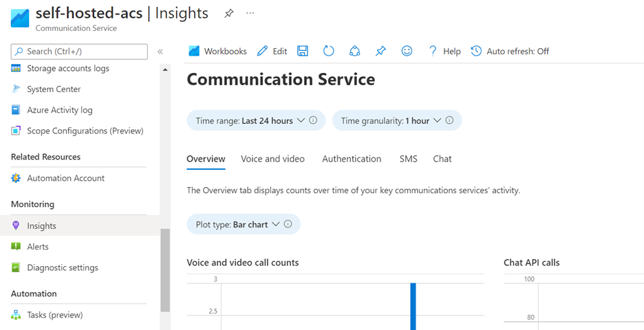Screen dimensions: 644x330
Task: Select the Overview tab
Action: click(206, 159)
